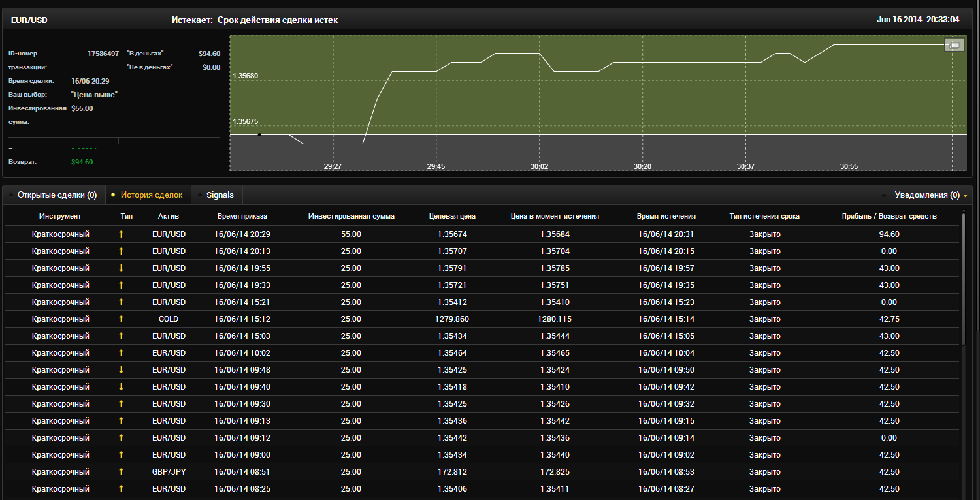This screenshot has height=500, width=980.
Task: Click the 42.75 profit cell
Action: pyautogui.click(x=889, y=319)
